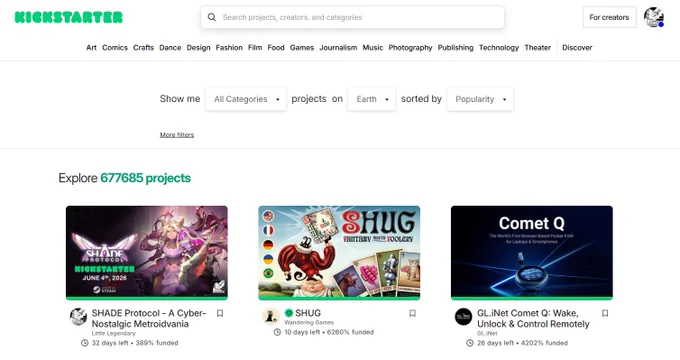Open the Crafts category

(144, 48)
